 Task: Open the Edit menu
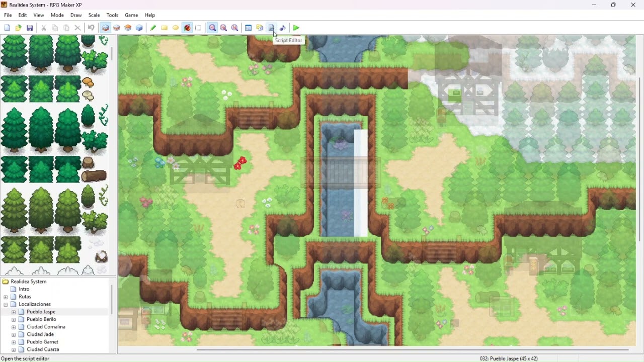pyautogui.click(x=23, y=15)
